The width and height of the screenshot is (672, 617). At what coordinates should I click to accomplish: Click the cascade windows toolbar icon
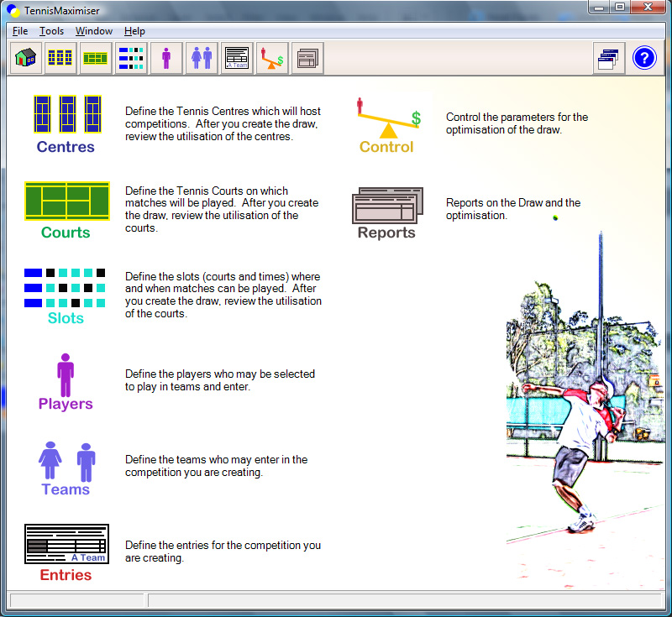609,58
